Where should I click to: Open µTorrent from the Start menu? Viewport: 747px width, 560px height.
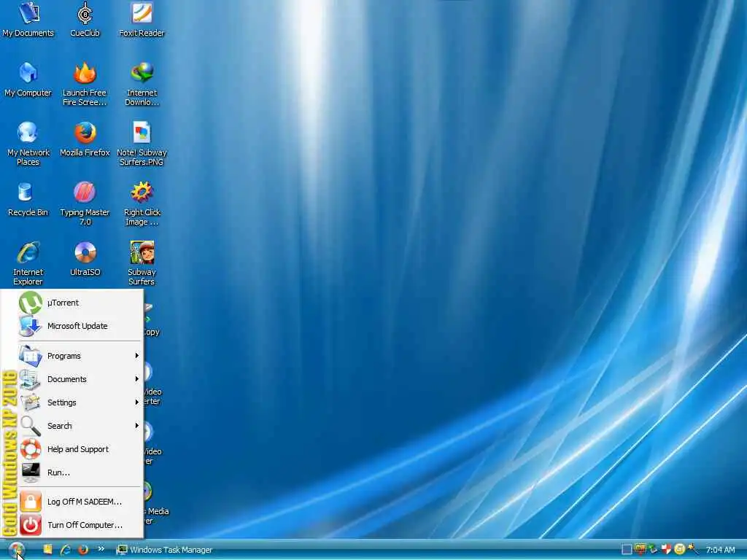coord(80,303)
